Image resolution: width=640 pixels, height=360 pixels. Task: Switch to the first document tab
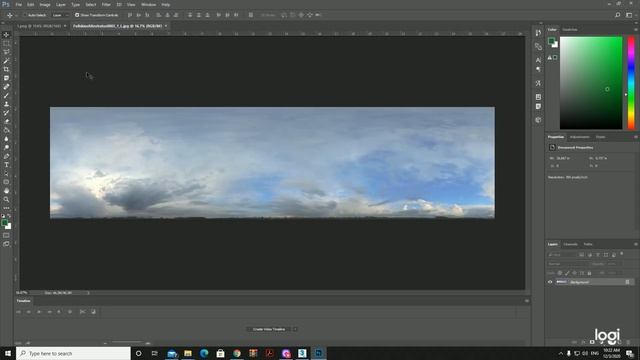point(39,26)
